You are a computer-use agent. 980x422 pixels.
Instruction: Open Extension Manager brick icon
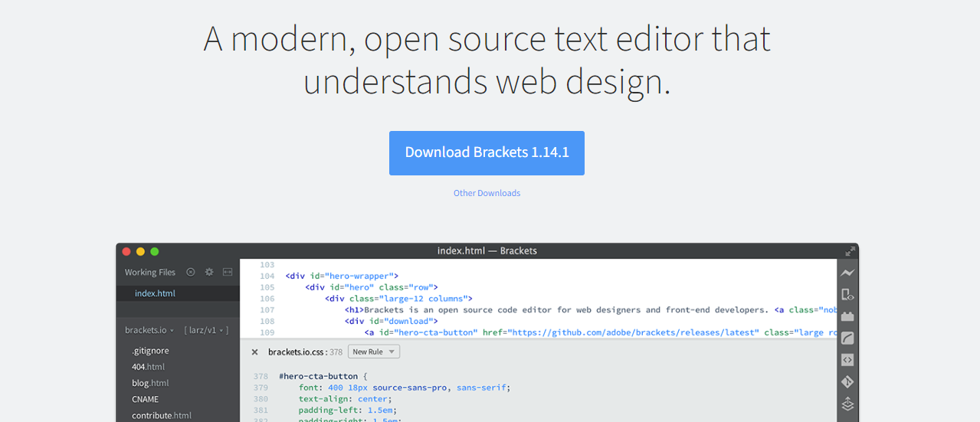(x=847, y=316)
